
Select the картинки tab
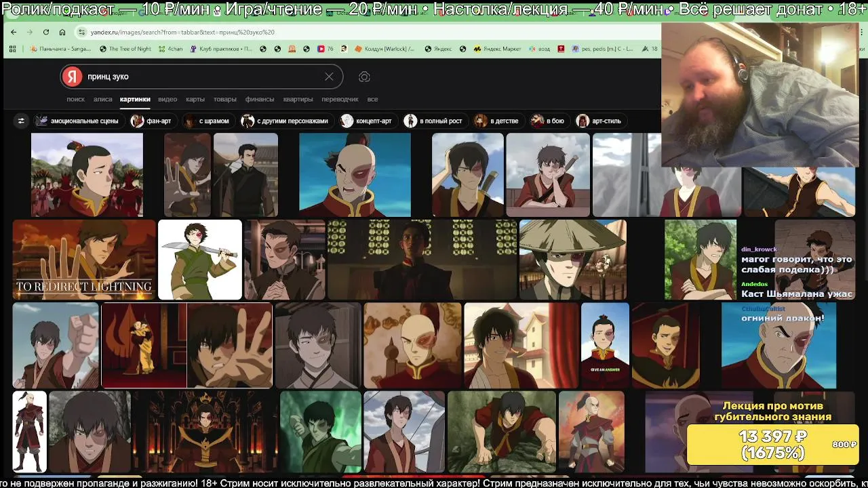pos(135,99)
